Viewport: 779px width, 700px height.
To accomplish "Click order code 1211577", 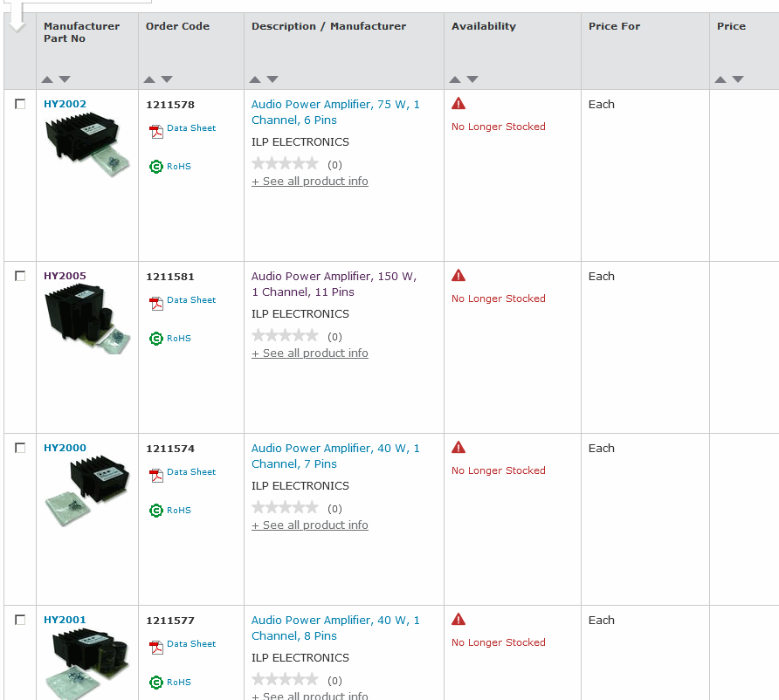I will pyautogui.click(x=170, y=621).
